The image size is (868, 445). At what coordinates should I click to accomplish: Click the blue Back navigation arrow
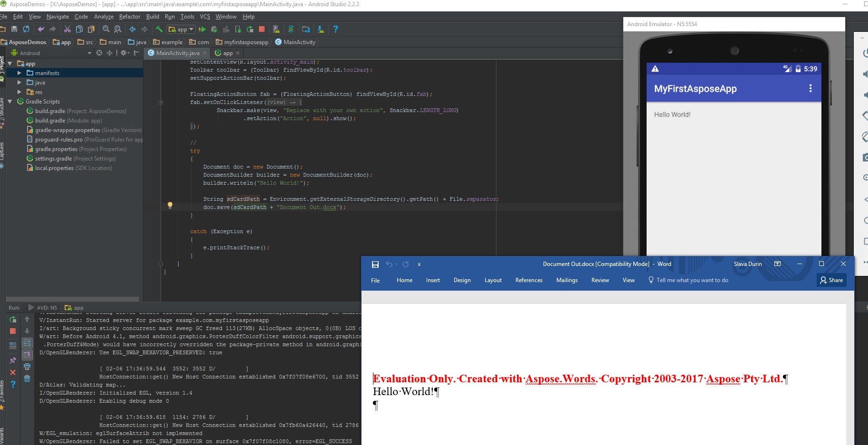[133, 29]
